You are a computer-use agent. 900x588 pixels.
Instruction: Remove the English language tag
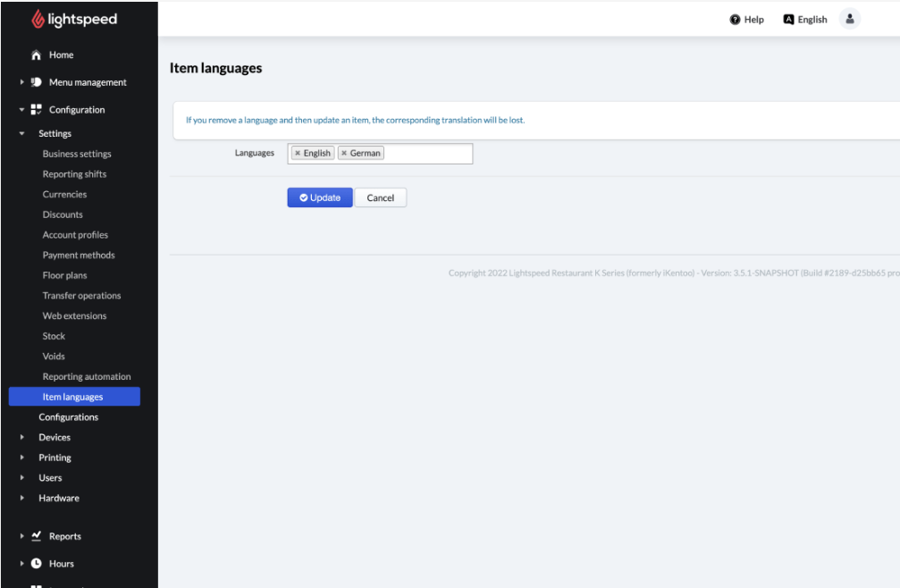[298, 154]
